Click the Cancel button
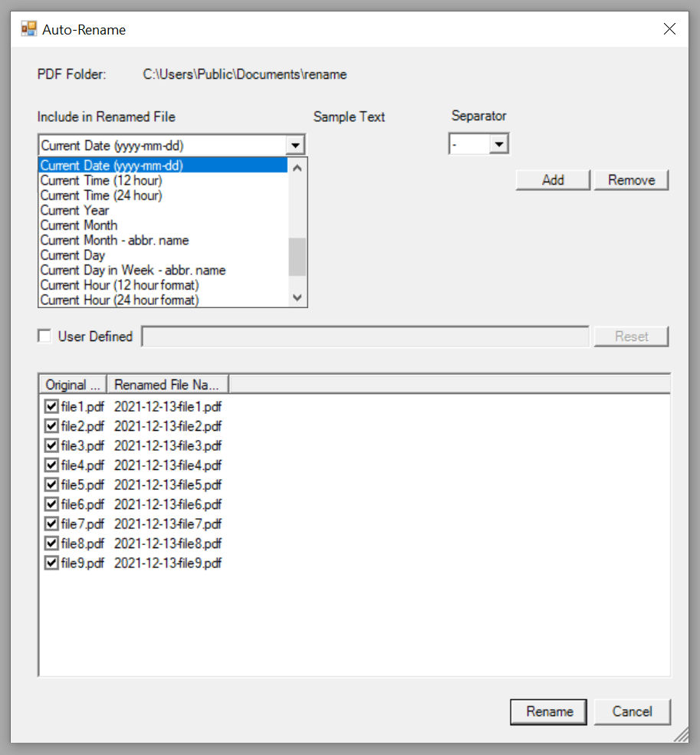The image size is (700, 755). tap(632, 711)
